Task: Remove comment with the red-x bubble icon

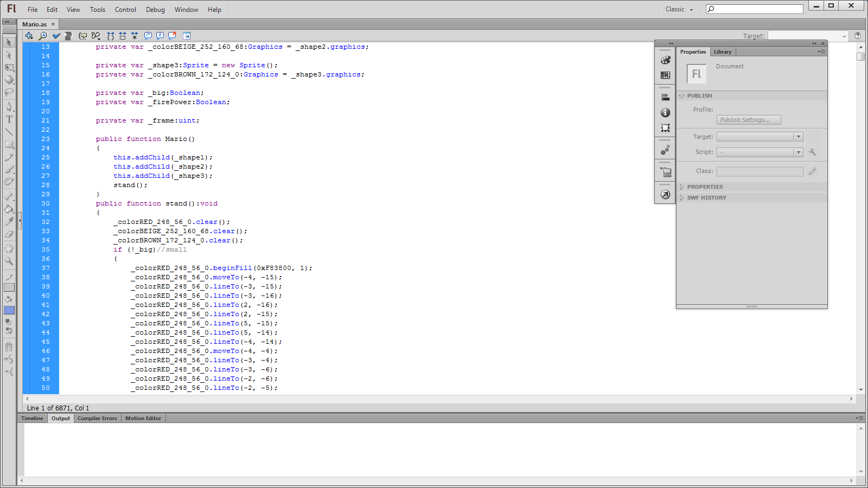Action: tap(172, 36)
